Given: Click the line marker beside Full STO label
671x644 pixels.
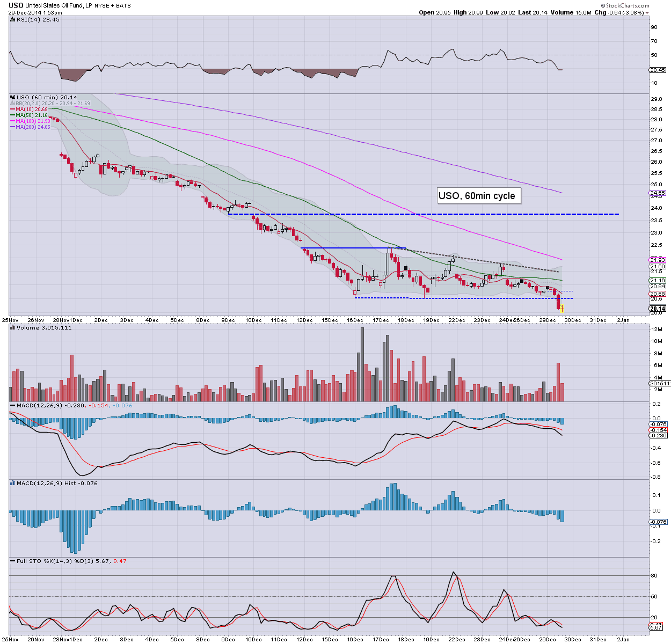Looking at the screenshot, I should 12,561.
